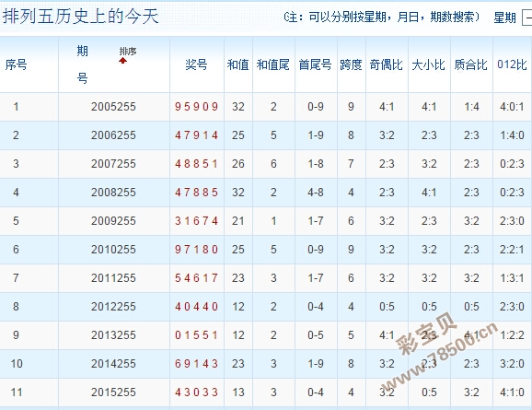Click 首尾号 0-5 in row 2013255
This screenshot has height=410, width=532.
(x=315, y=335)
